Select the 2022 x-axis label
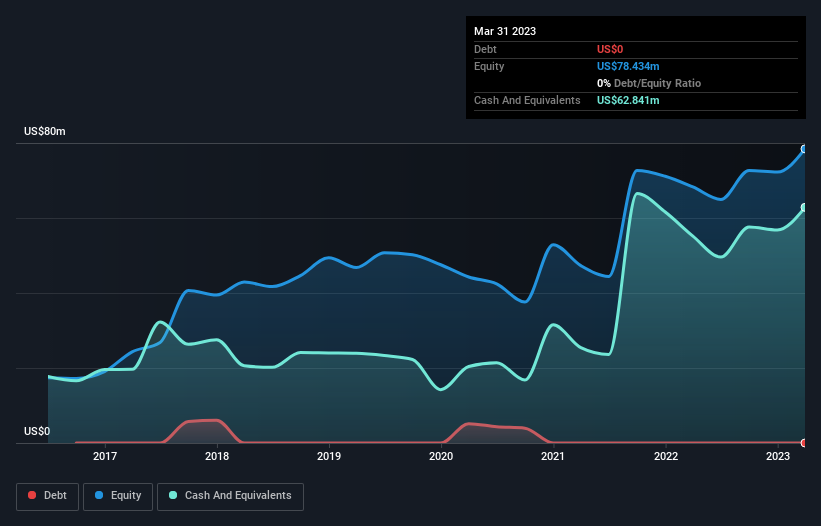The image size is (821, 526). (x=666, y=456)
